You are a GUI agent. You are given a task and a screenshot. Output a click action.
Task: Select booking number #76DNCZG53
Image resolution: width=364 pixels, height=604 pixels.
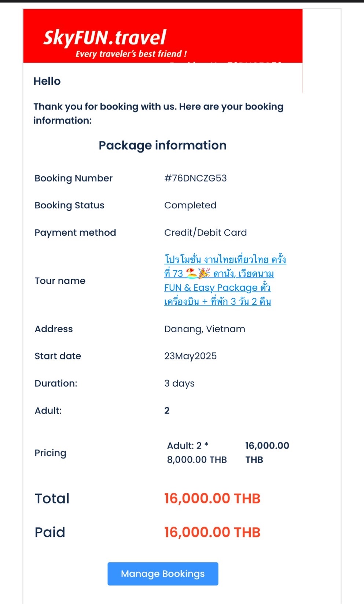(195, 178)
